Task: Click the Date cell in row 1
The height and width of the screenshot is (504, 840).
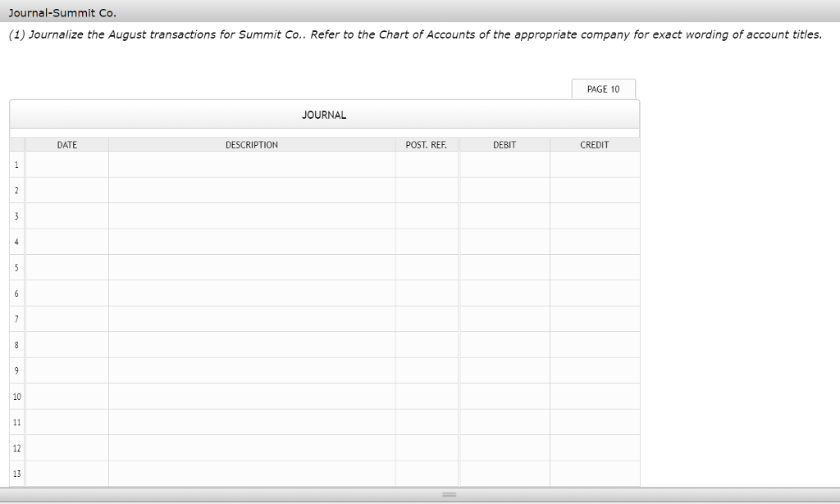Action: pyautogui.click(x=67, y=165)
